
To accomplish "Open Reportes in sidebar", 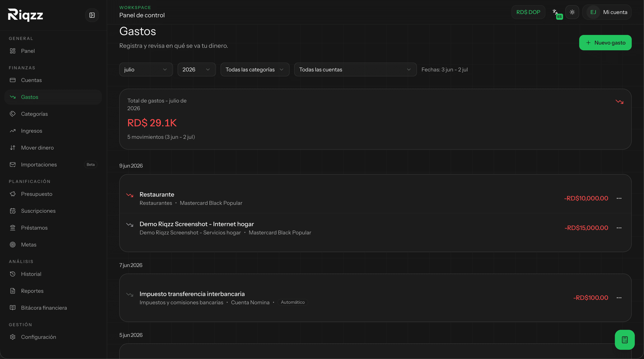I will [x=53, y=291].
